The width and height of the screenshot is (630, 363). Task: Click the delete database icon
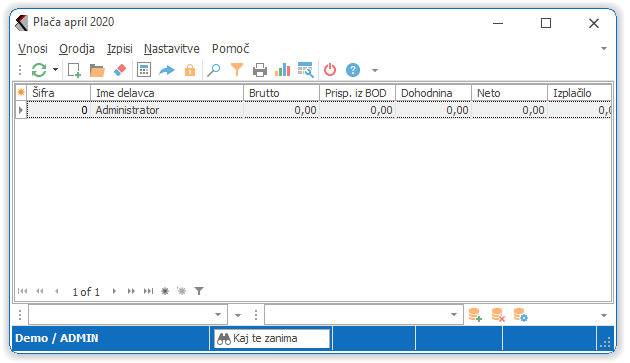[498, 315]
